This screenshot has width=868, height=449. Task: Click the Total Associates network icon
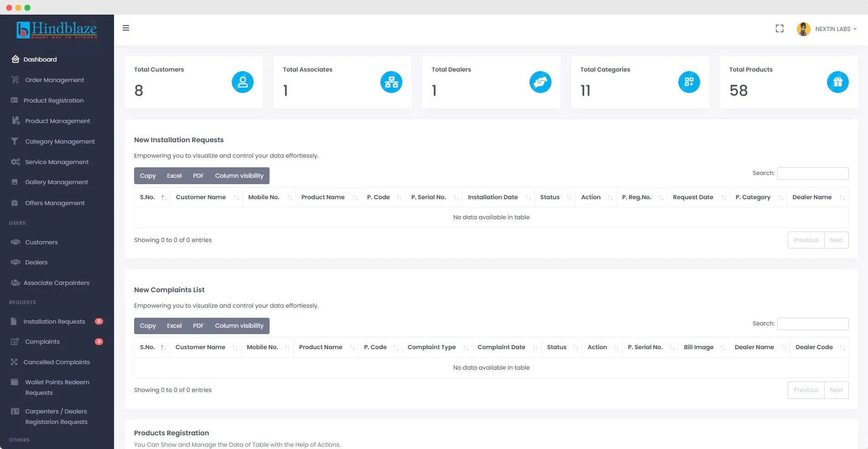tap(391, 82)
